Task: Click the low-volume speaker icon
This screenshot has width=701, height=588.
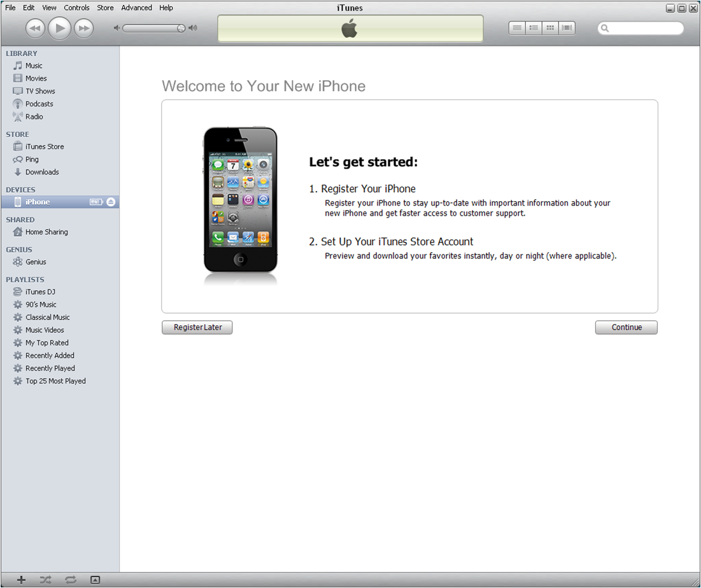Action: coord(117,28)
